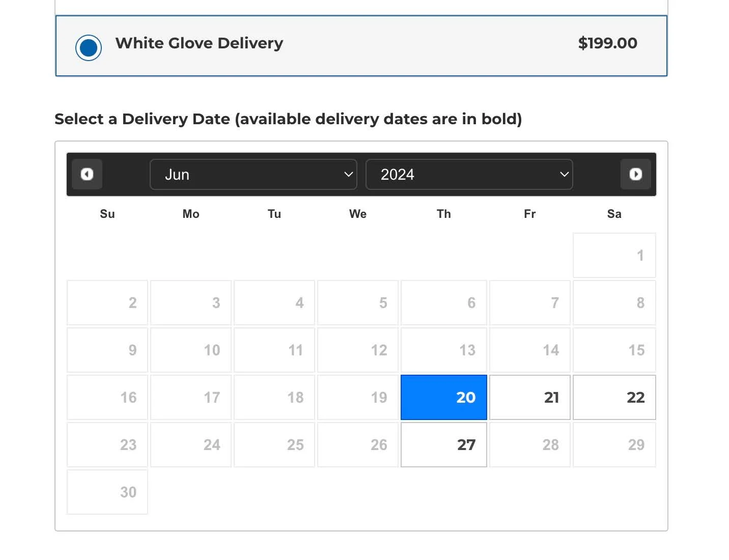The height and width of the screenshot is (560, 729).
Task: Click the unavailable June 5 date
Action: pos(358,302)
